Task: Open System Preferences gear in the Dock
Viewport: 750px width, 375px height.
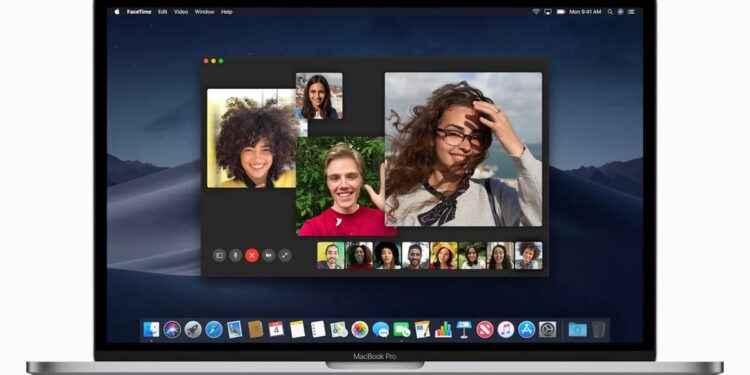Action: click(547, 330)
